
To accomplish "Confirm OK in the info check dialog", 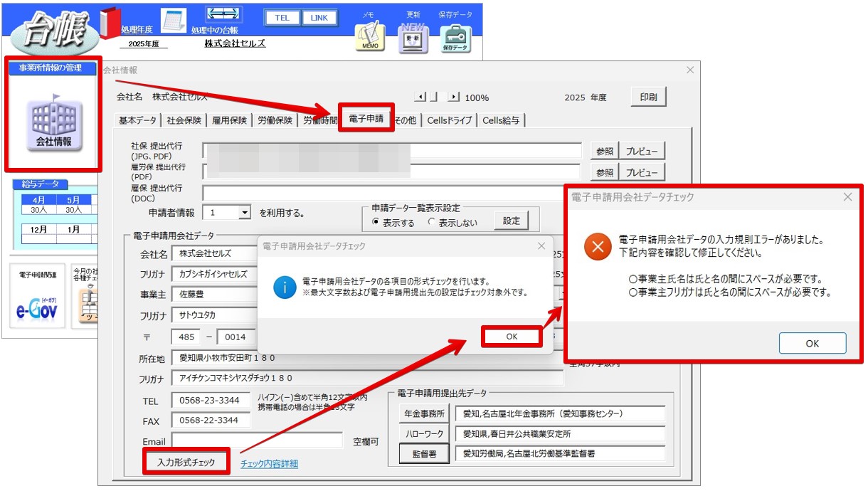I will [x=512, y=337].
